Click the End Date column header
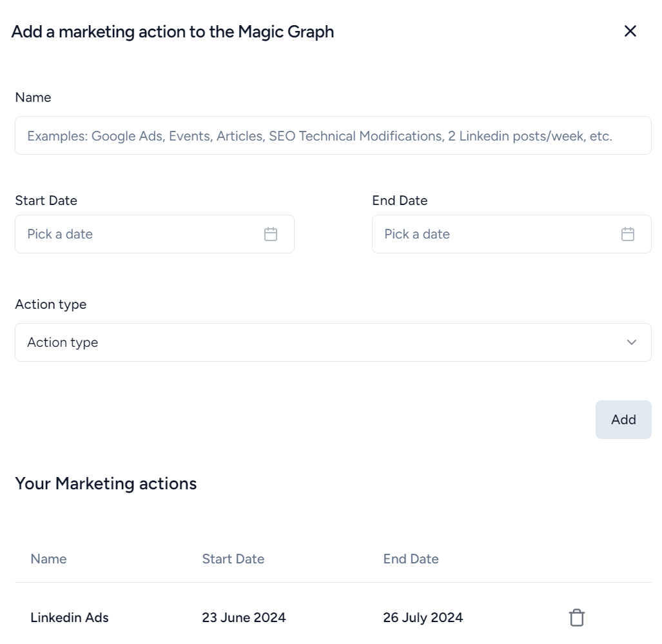Image resolution: width=662 pixels, height=644 pixels. 411,559
